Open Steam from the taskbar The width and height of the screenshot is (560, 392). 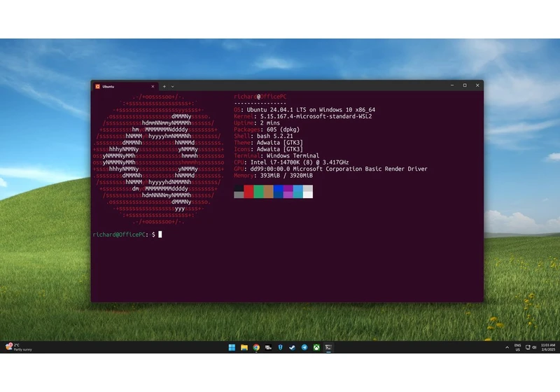pyautogui.click(x=292, y=347)
